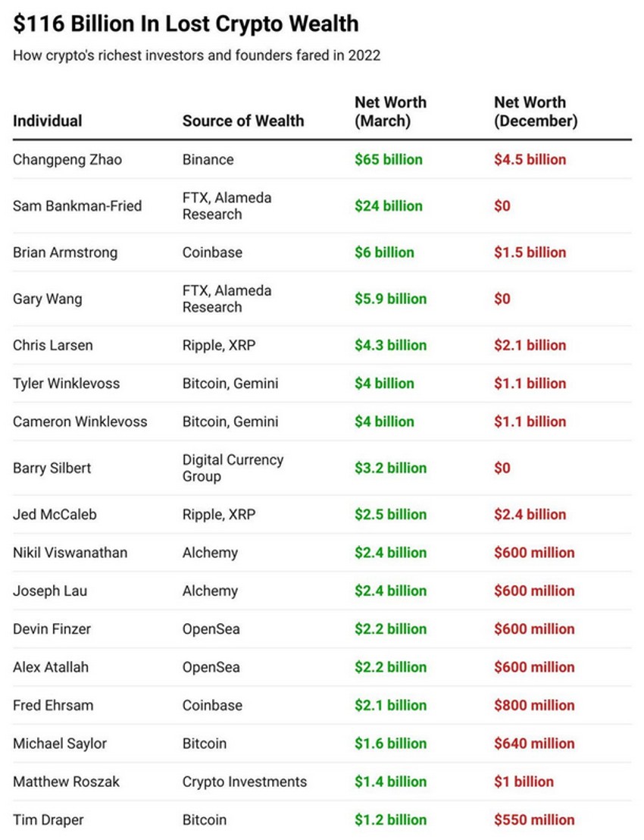Click Fred Ehrsam's name

pos(53,705)
